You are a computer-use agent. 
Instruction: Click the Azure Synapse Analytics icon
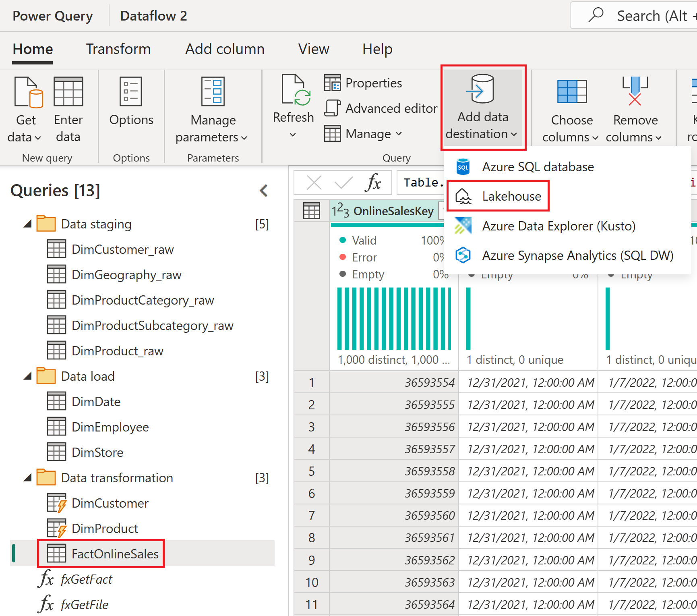pos(463,255)
